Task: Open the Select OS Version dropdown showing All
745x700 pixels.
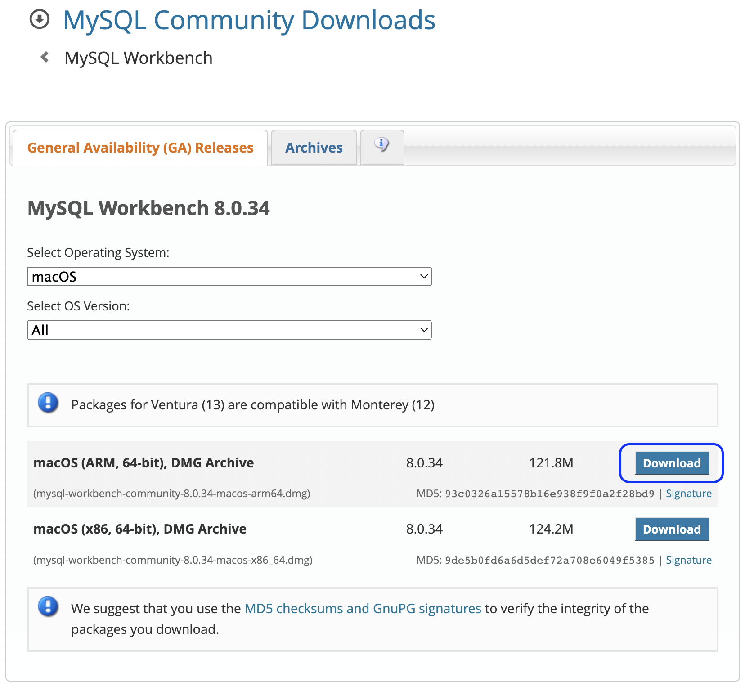Action: tap(229, 330)
